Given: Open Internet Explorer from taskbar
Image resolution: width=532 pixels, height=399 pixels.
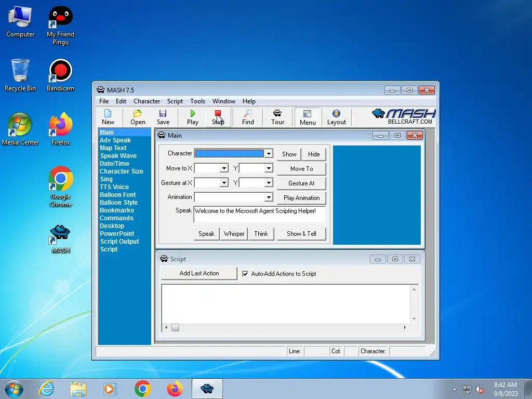Looking at the screenshot, I should (46, 389).
